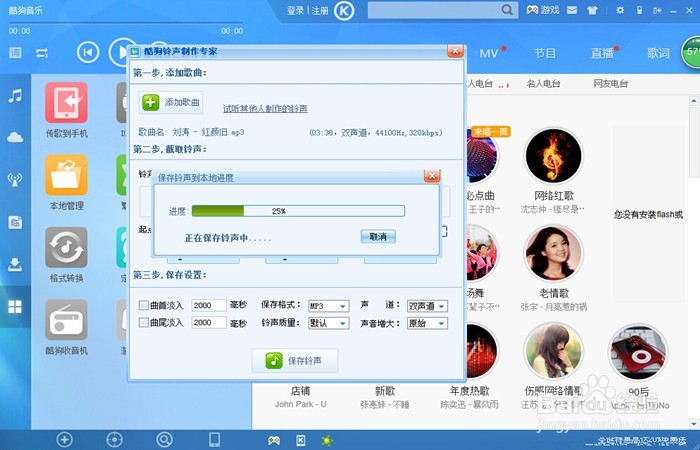The width and height of the screenshot is (700, 450).
Task: Click the lyrics panel icon left of repeat icon
Action: pyautogui.click(x=15, y=53)
